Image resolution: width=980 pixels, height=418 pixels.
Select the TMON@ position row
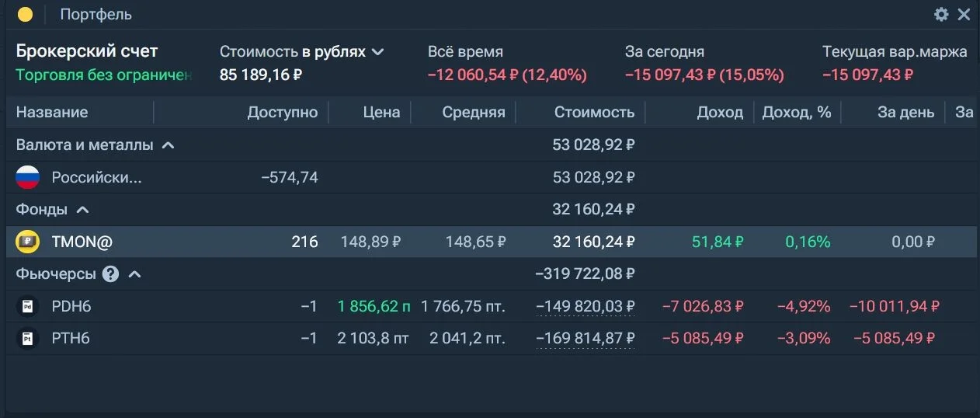click(x=491, y=242)
